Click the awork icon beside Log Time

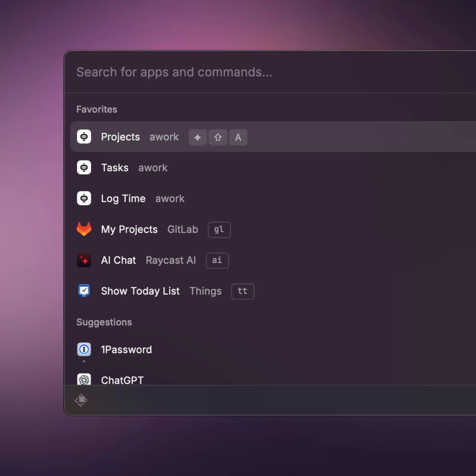coord(84,198)
